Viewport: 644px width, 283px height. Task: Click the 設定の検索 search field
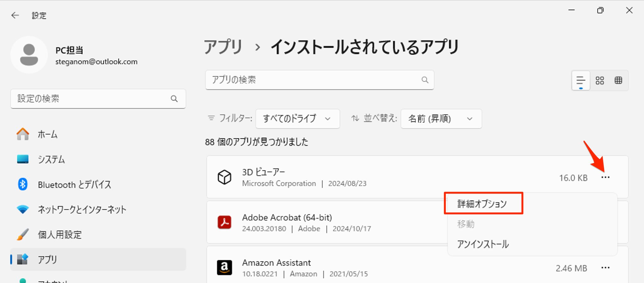[x=94, y=99]
